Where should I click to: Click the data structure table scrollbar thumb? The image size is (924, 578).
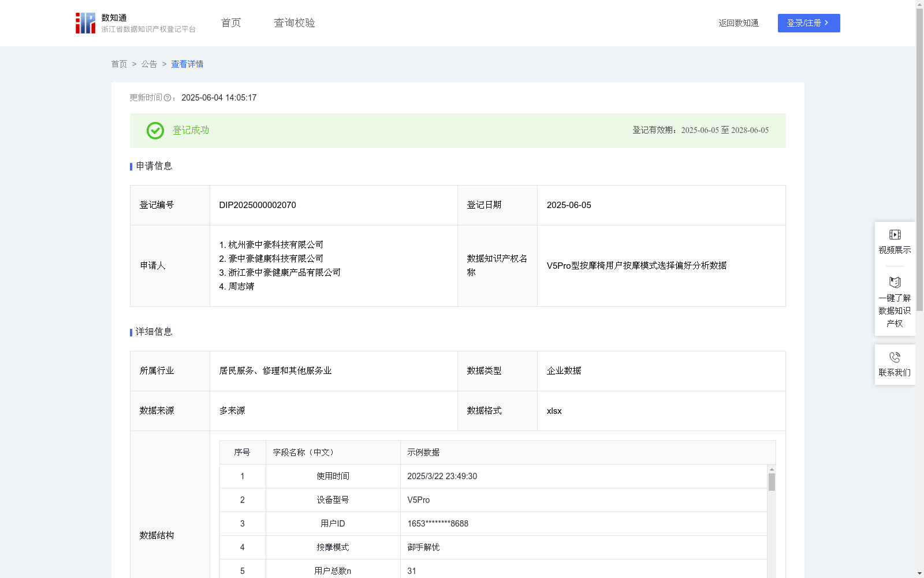click(x=772, y=482)
